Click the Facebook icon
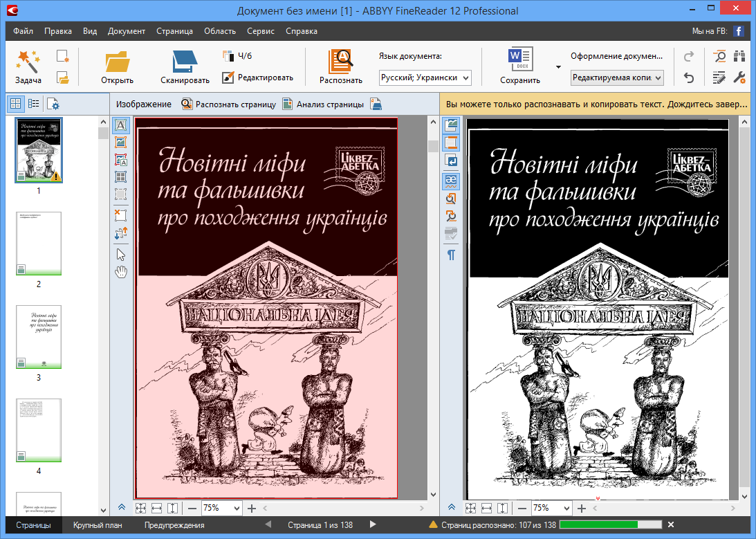Viewport: 756px width, 539px height. pyautogui.click(x=738, y=31)
